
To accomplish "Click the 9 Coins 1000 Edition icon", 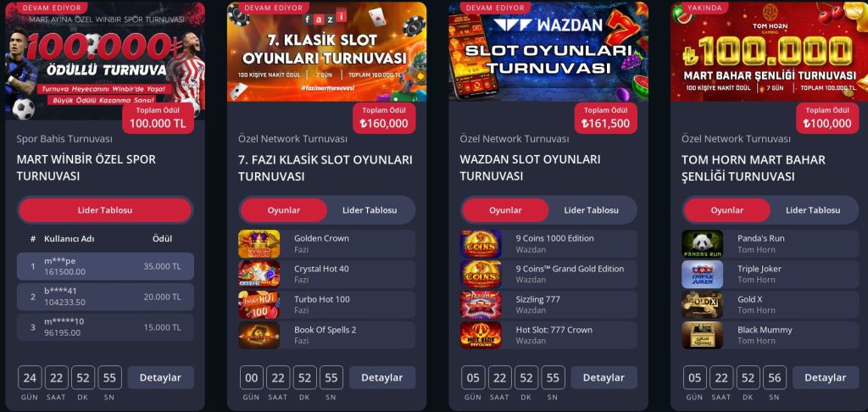I will [481, 243].
